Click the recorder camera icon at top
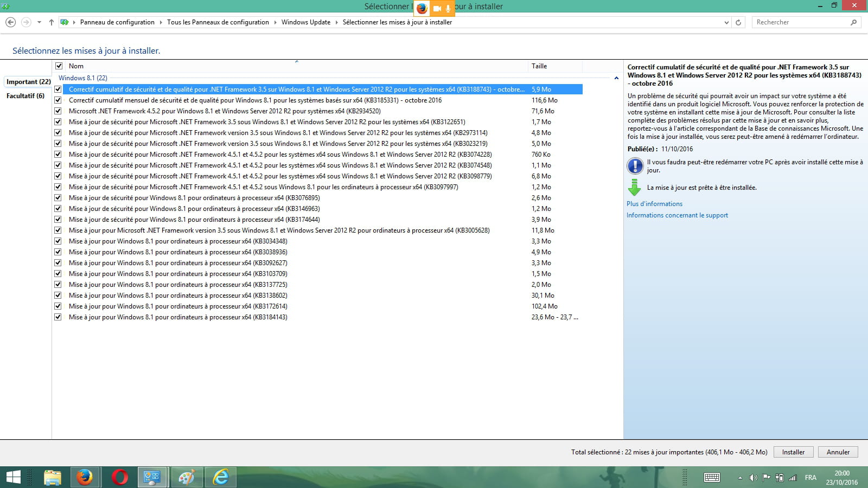868x488 pixels. (x=437, y=8)
